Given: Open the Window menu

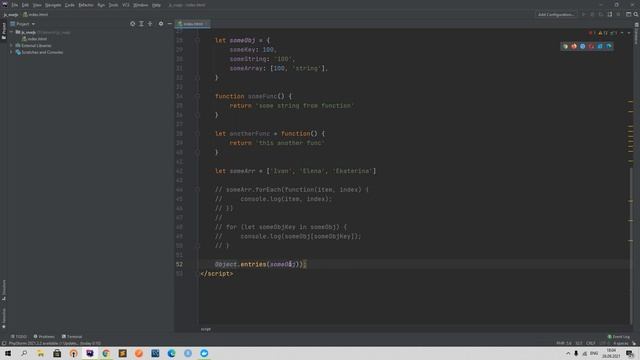Looking at the screenshot, I should [x=141, y=5].
